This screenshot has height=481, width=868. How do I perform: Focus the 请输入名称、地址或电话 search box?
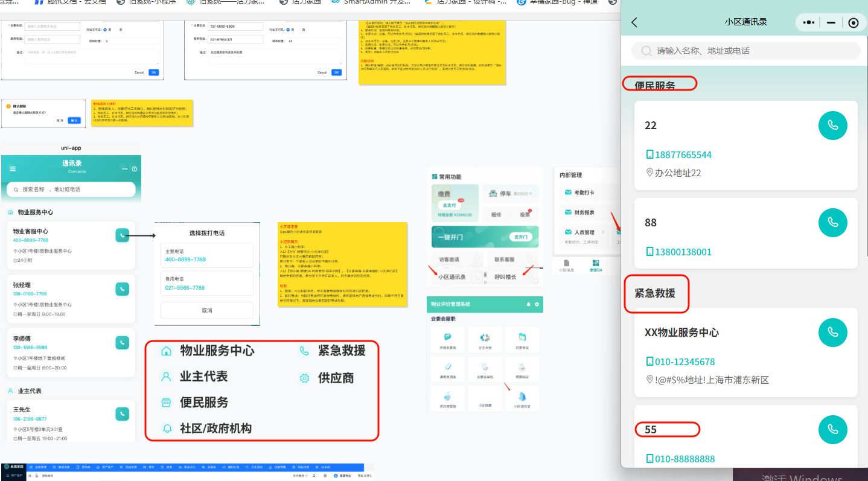pos(745,51)
